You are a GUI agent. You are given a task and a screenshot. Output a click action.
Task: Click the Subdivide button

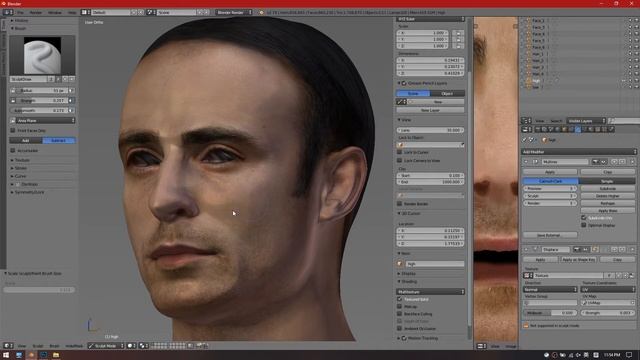(x=608, y=189)
